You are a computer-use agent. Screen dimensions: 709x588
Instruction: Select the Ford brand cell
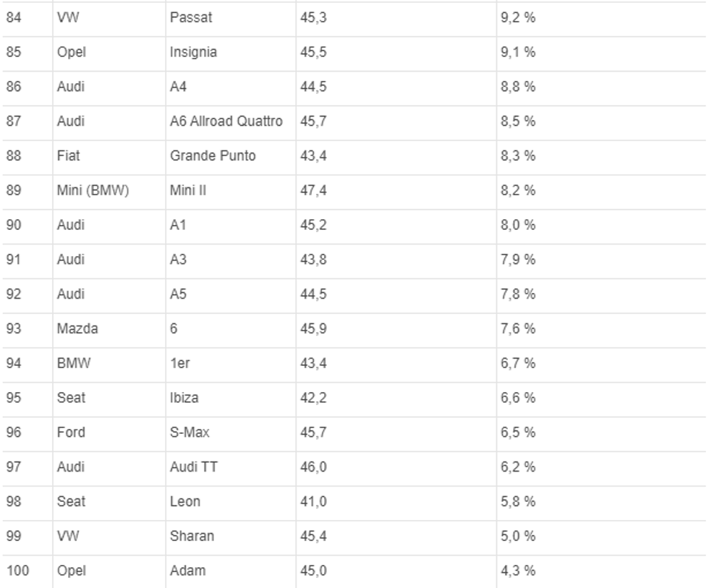71,433
